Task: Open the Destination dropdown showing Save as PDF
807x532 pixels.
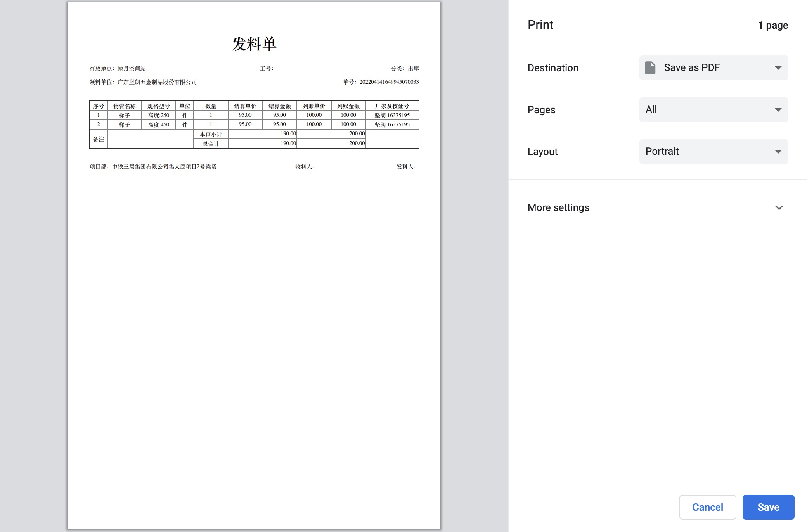Action: [x=713, y=68]
